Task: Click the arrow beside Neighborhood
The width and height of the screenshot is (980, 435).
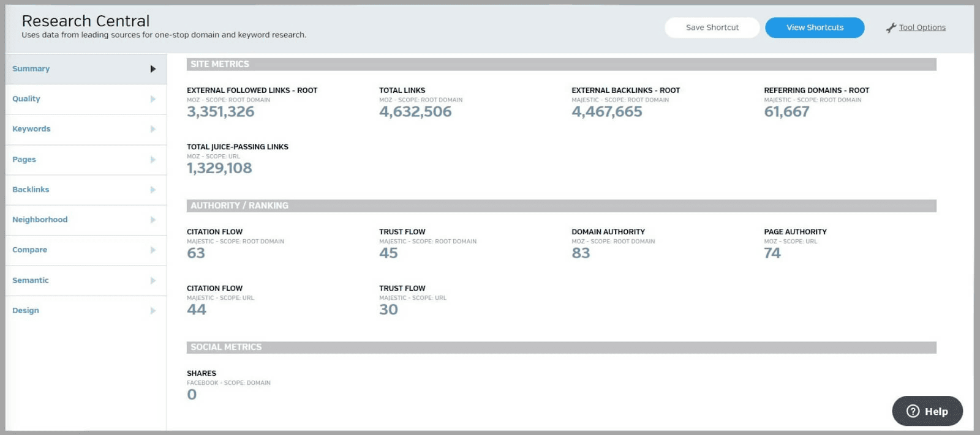Action: tap(153, 220)
